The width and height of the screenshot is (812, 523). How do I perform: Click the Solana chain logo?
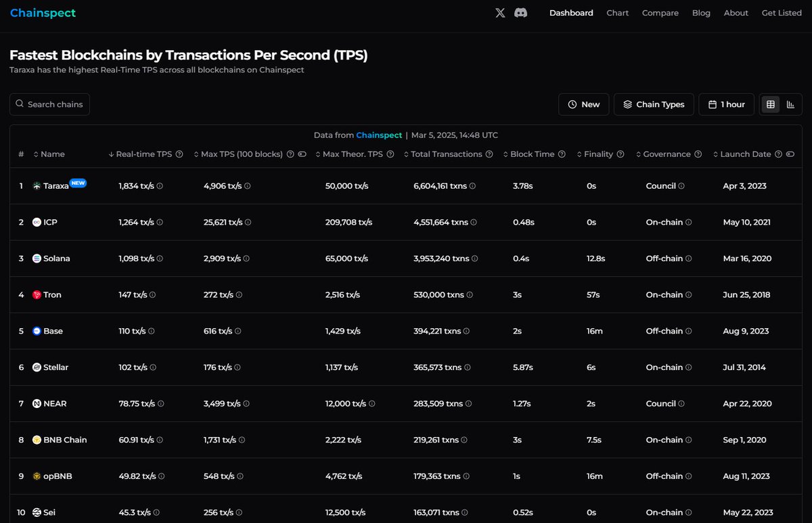coord(37,258)
